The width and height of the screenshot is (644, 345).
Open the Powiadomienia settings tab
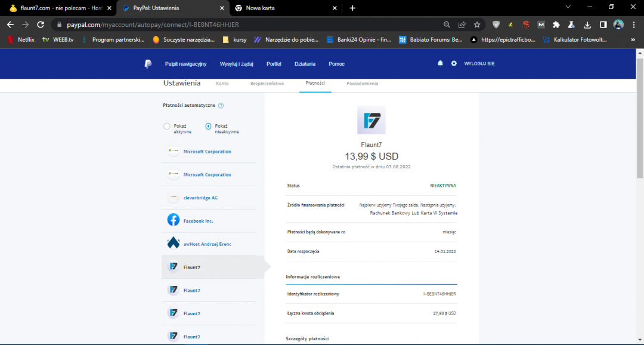tap(362, 84)
